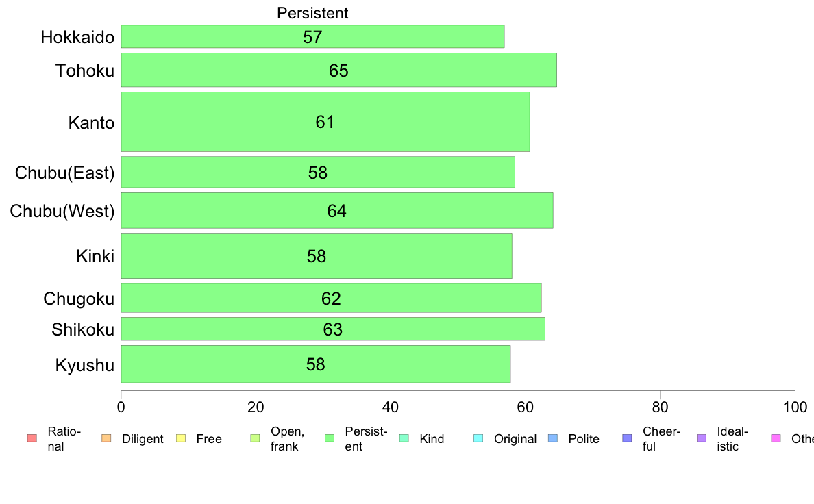Click the Kind legend swatch
814x504 pixels.
(404, 438)
